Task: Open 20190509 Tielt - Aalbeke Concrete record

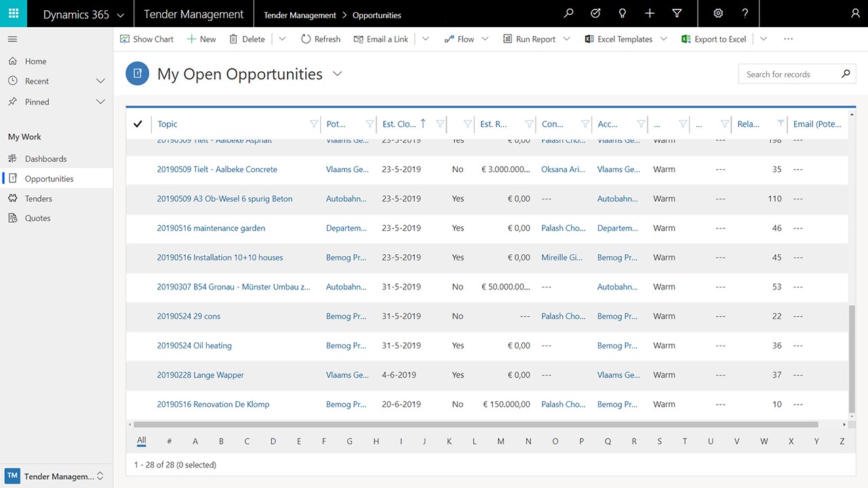Action: [x=217, y=169]
